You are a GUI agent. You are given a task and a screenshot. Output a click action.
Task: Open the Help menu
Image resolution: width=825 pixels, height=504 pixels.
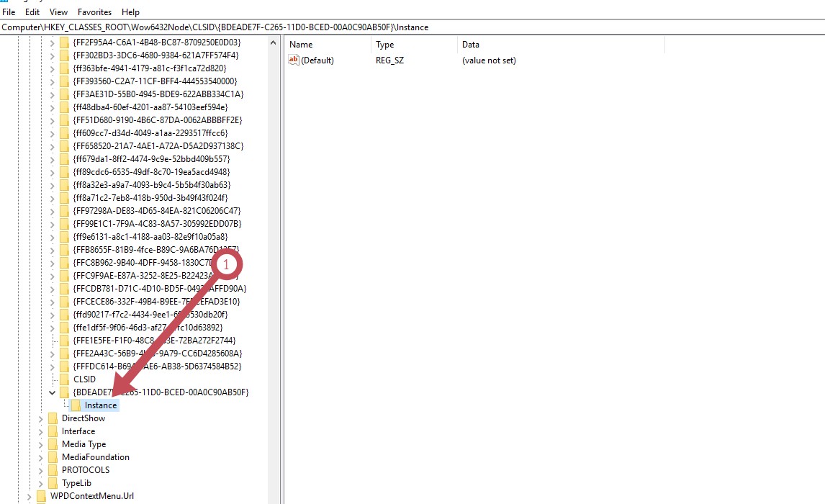pos(130,12)
